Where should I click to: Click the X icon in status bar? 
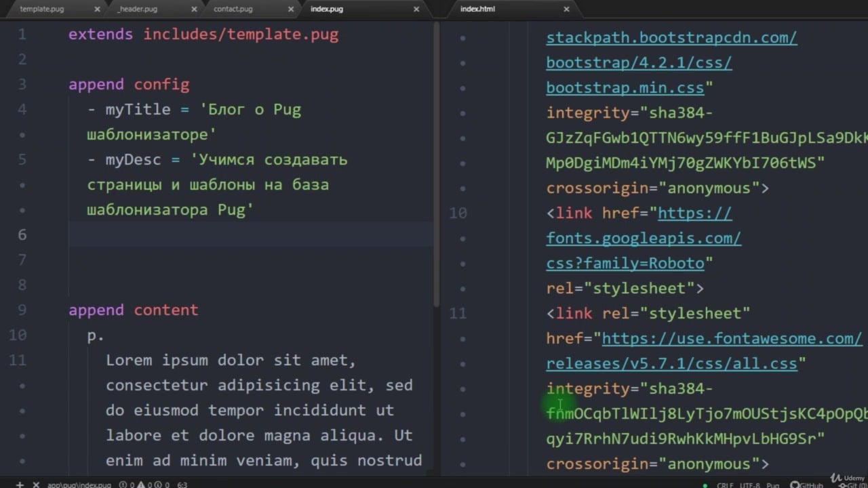(x=36, y=485)
